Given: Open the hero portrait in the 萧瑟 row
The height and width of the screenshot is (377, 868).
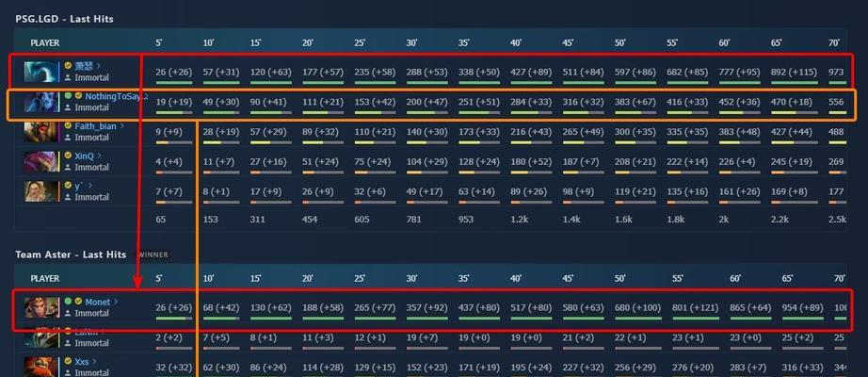Looking at the screenshot, I should tap(41, 72).
